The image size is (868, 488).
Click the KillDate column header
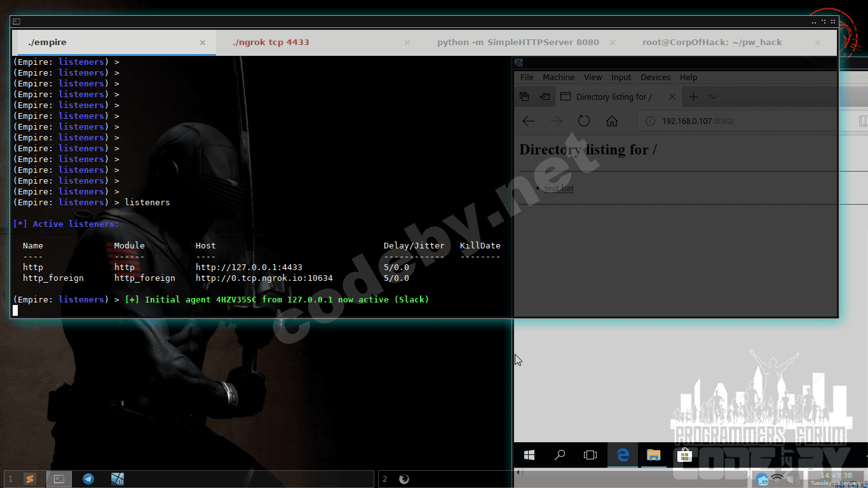[480, 246]
